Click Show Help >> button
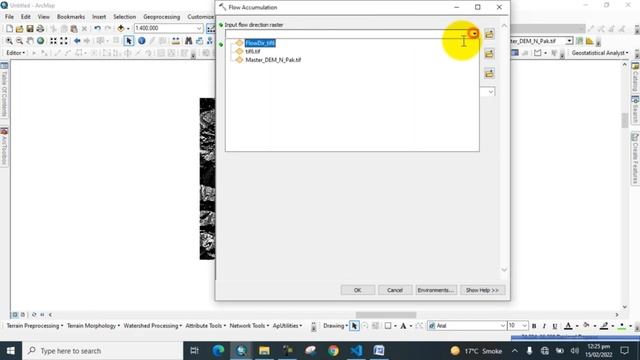Image resolution: width=640 pixels, height=360 pixels. (482, 290)
